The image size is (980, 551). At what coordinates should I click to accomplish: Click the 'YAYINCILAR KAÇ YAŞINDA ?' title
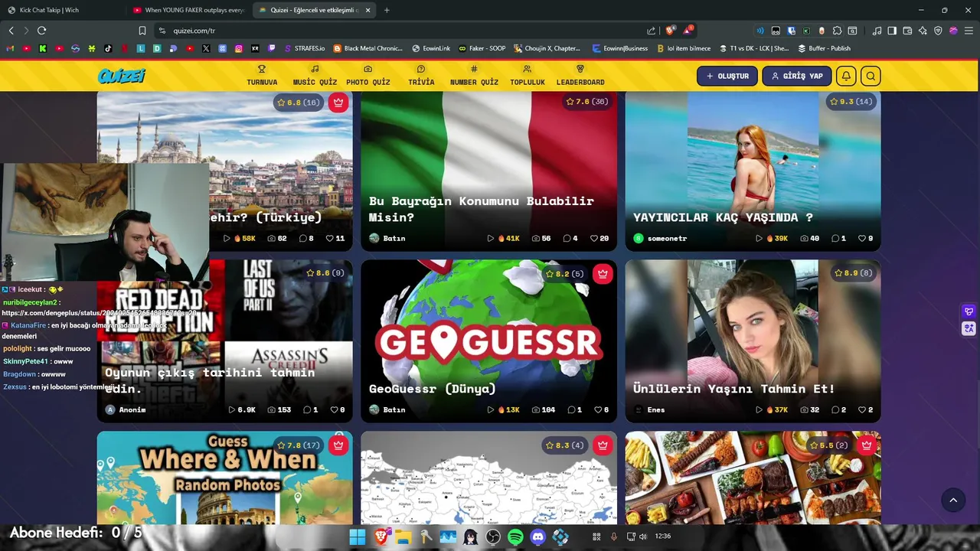[x=723, y=217]
